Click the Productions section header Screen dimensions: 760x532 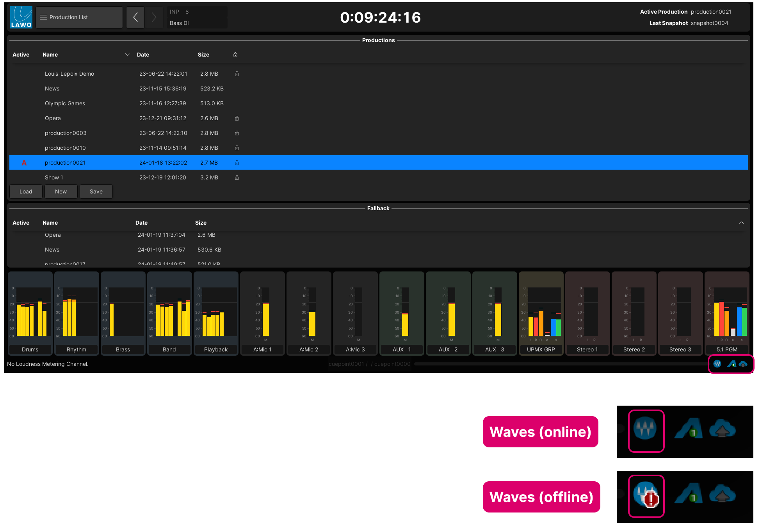(378, 40)
